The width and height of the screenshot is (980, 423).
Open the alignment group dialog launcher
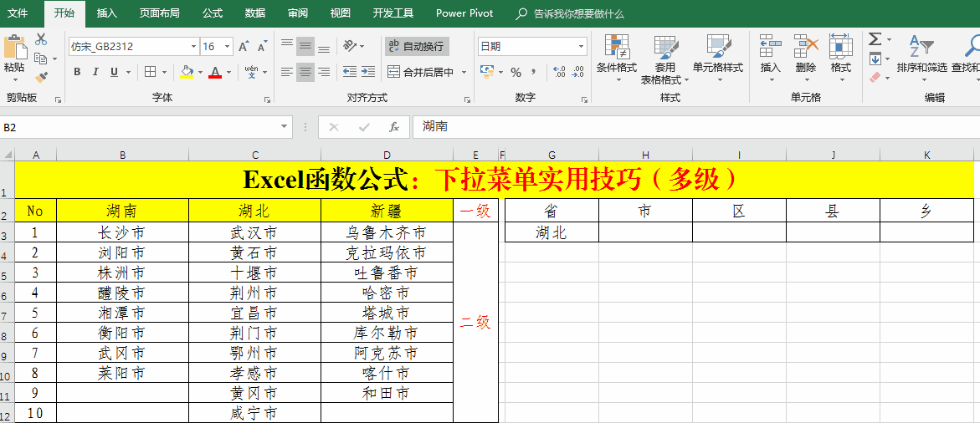[x=467, y=99]
